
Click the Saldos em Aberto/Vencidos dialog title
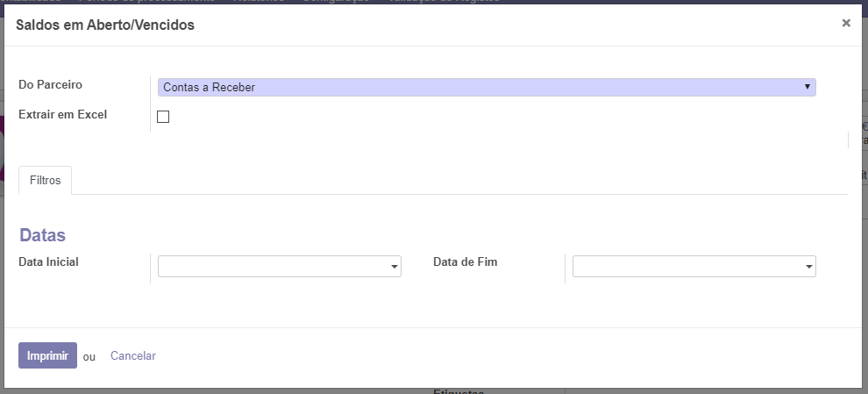pyautogui.click(x=105, y=25)
